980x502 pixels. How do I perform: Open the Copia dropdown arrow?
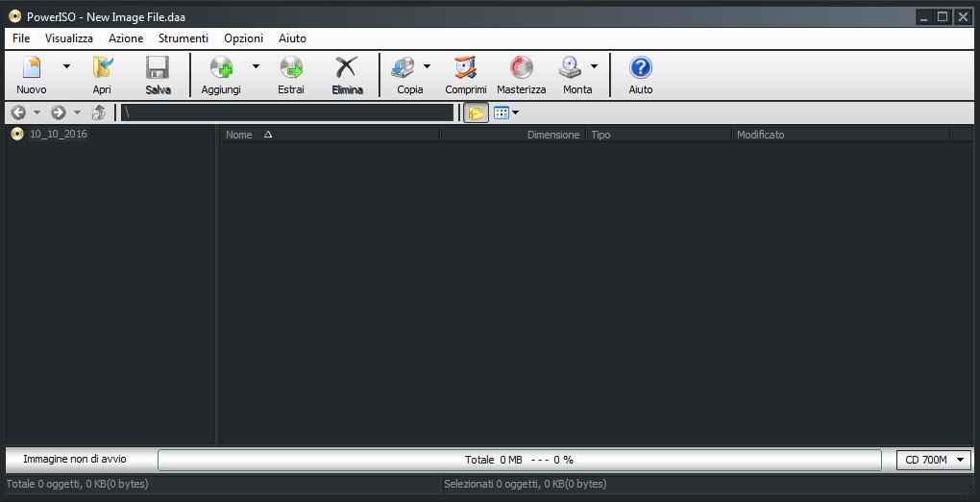click(x=427, y=65)
